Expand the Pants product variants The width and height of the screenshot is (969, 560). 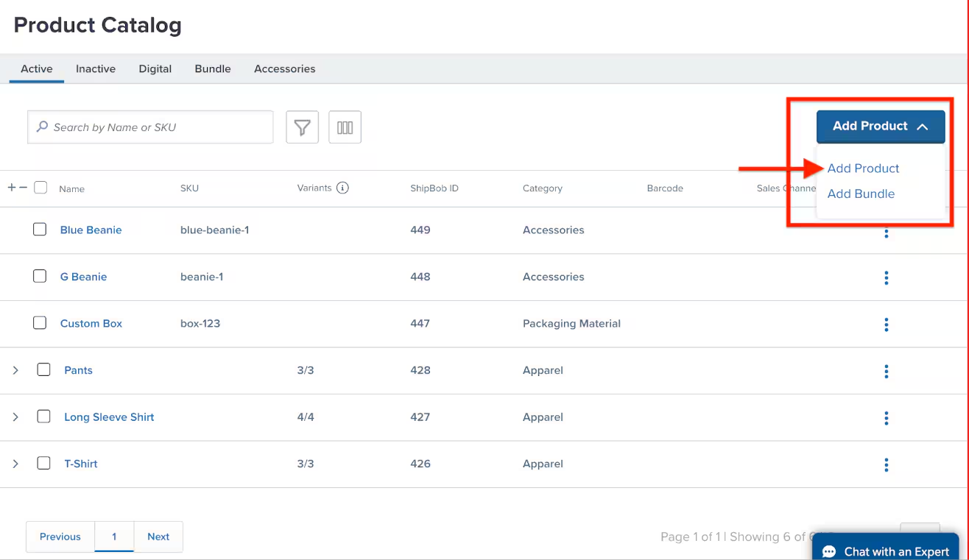pos(15,370)
